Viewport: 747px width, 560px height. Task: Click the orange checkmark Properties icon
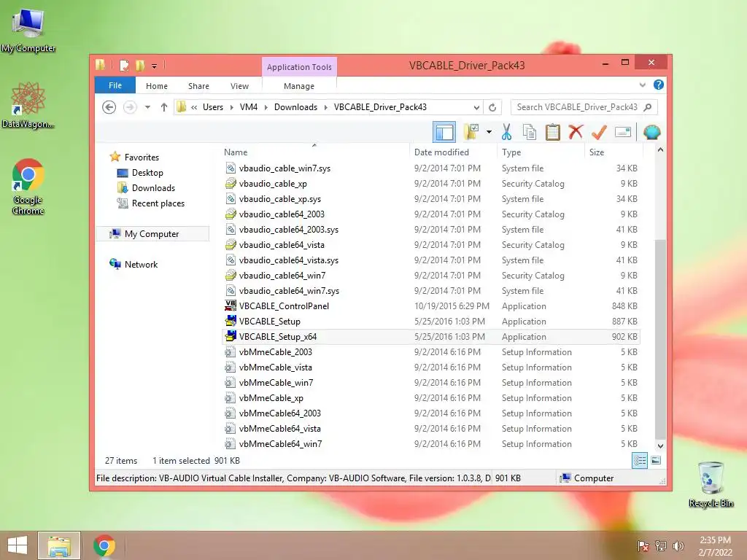[x=599, y=132]
